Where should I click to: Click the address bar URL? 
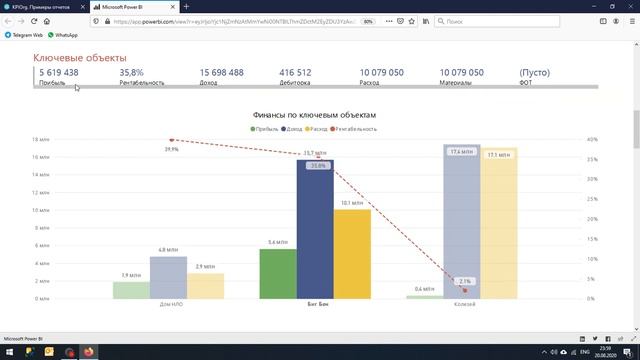[234, 21]
